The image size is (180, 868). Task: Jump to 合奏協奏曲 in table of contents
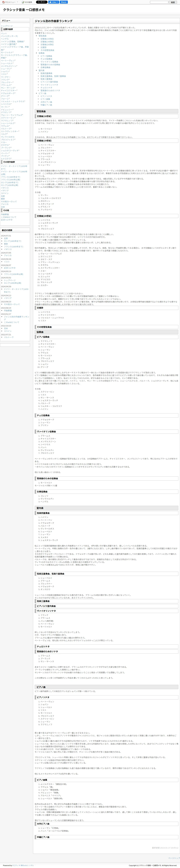click(45, 67)
